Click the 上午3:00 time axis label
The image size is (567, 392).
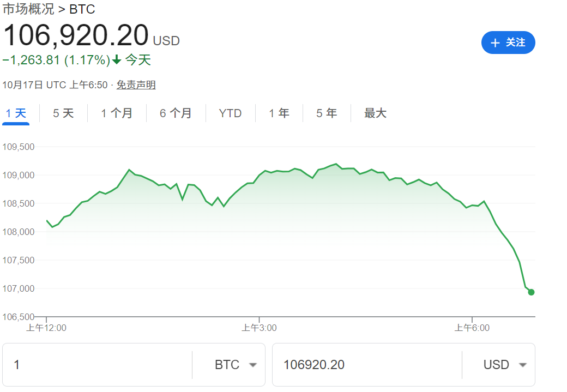click(x=260, y=328)
